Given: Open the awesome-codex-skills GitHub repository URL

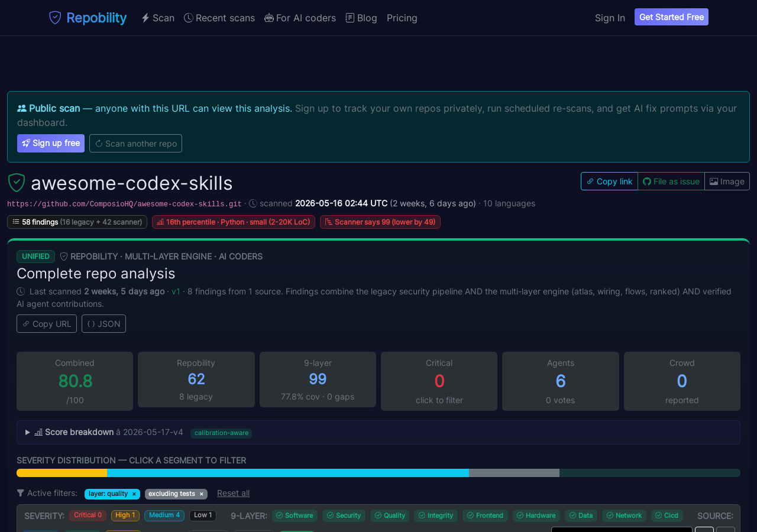Looking at the screenshot, I should point(124,204).
